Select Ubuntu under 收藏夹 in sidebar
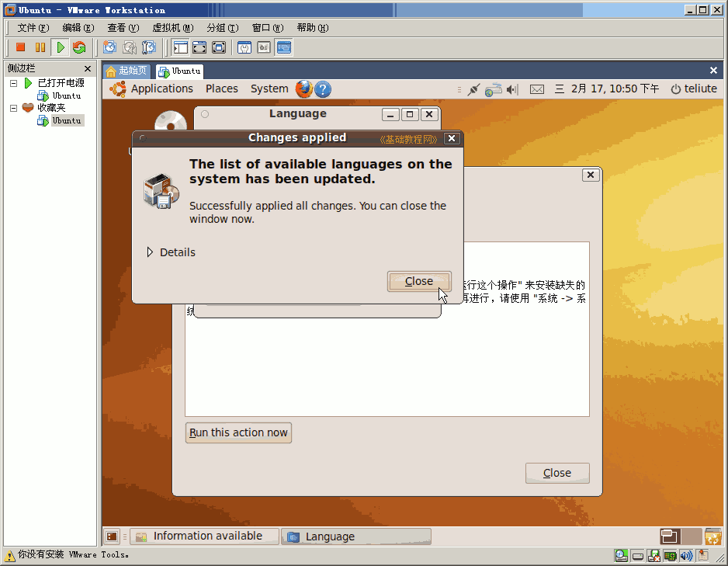 tap(67, 120)
